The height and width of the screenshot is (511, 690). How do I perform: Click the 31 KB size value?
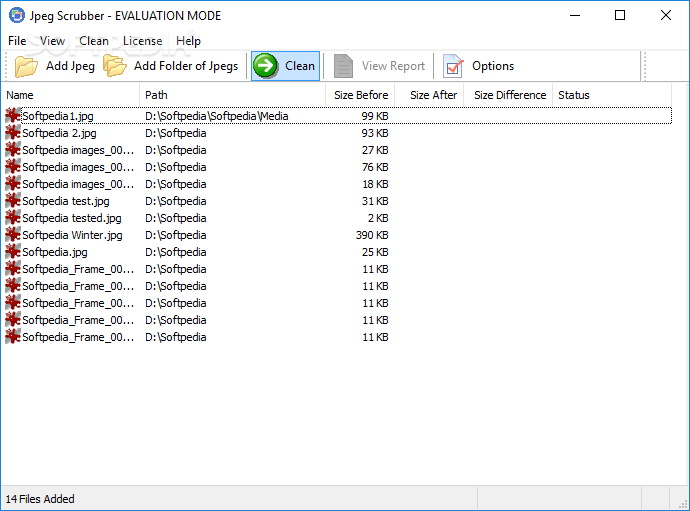[375, 201]
